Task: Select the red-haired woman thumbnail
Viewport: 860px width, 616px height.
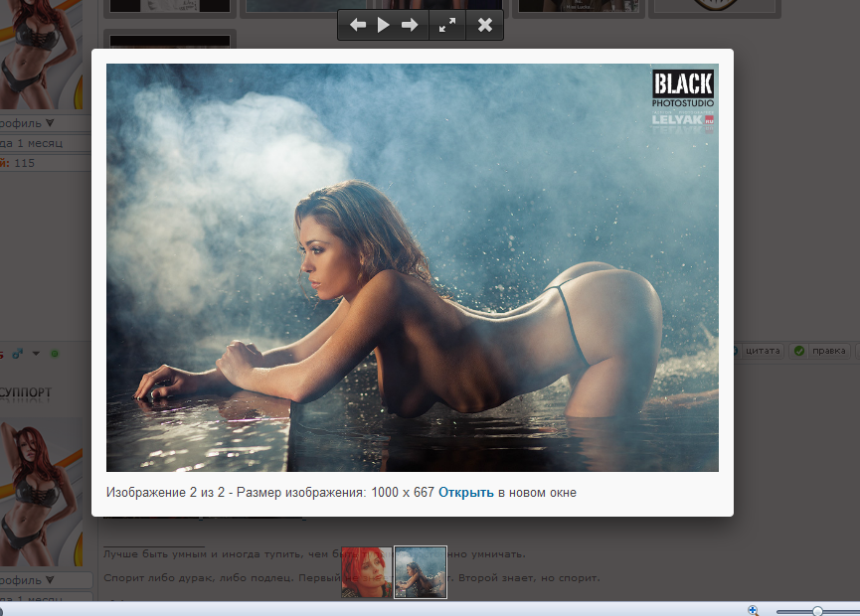Action: (366, 572)
